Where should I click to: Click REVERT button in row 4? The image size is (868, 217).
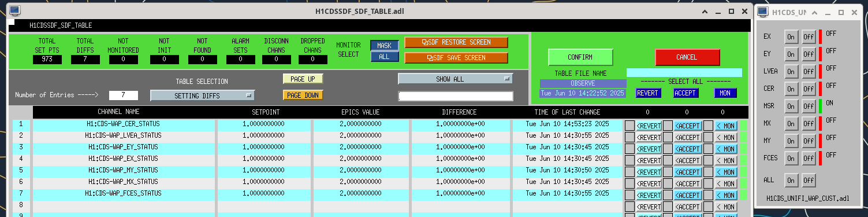click(649, 160)
